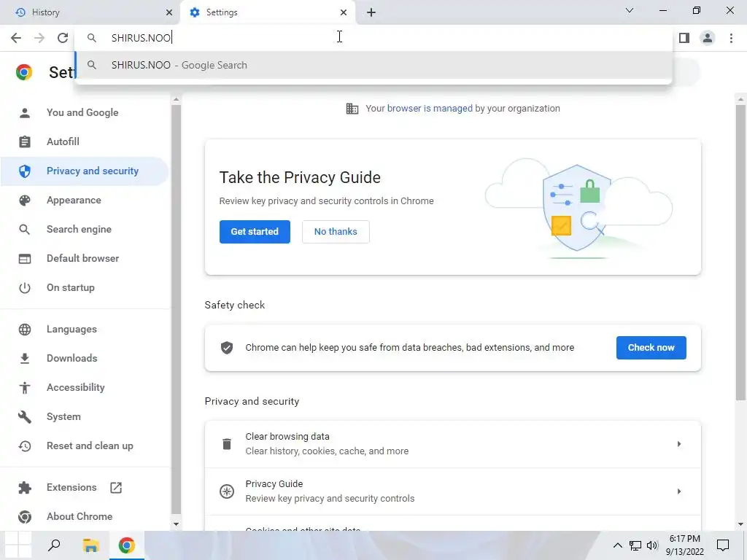Dismiss Privacy Guide with No thanks
The image size is (747, 560).
[x=336, y=231]
